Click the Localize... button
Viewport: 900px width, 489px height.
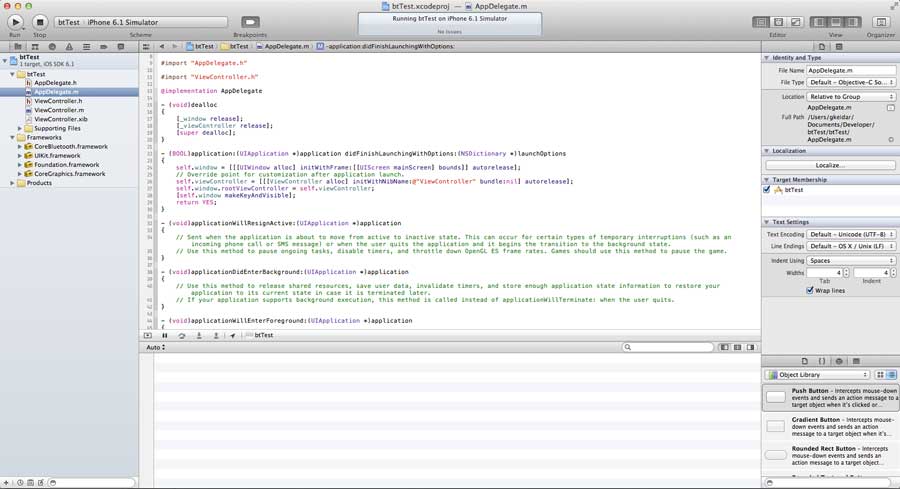(829, 165)
